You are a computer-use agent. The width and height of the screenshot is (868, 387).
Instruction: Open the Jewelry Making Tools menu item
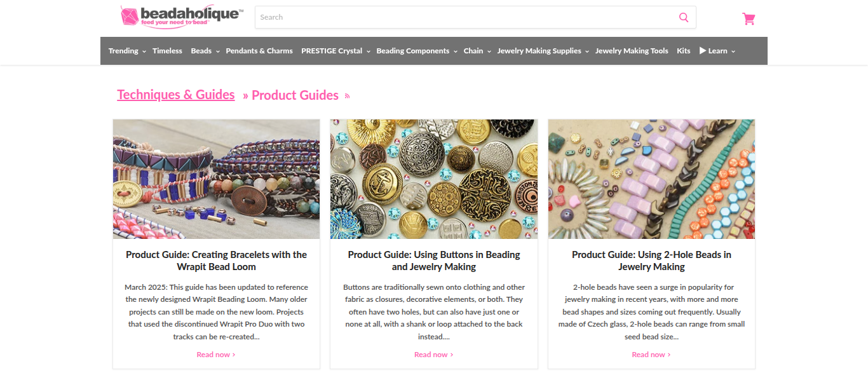632,51
